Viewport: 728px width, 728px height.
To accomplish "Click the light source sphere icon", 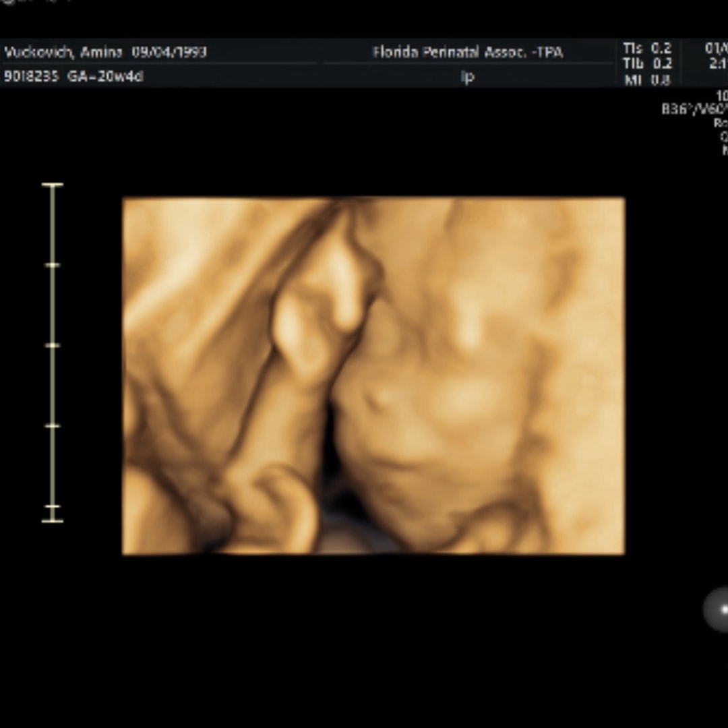I will [717, 609].
